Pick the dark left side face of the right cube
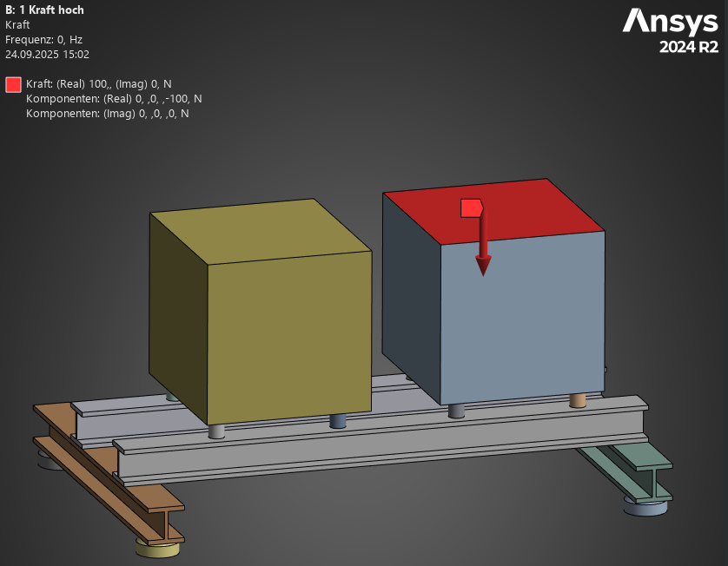 click(x=411, y=295)
